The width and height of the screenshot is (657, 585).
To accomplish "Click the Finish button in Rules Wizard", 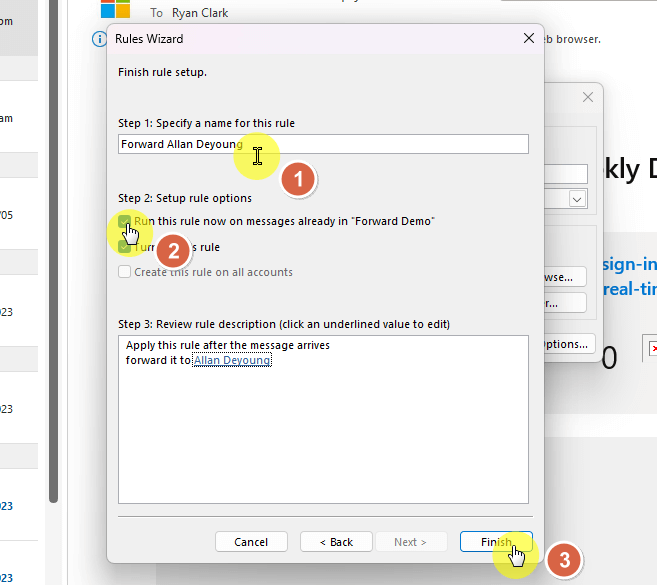I will 496,542.
